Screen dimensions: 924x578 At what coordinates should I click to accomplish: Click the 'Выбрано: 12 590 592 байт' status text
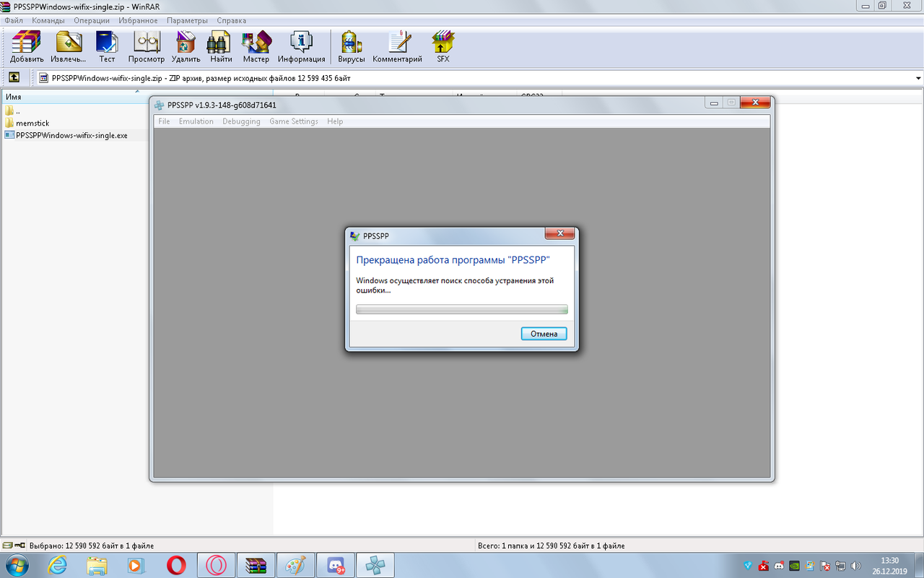click(x=91, y=546)
